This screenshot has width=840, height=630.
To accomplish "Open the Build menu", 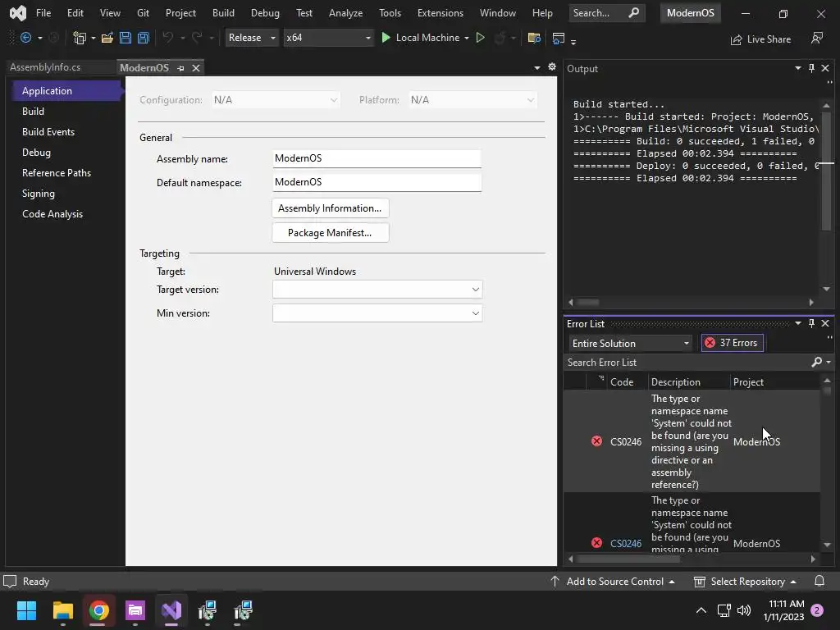I will click(223, 13).
